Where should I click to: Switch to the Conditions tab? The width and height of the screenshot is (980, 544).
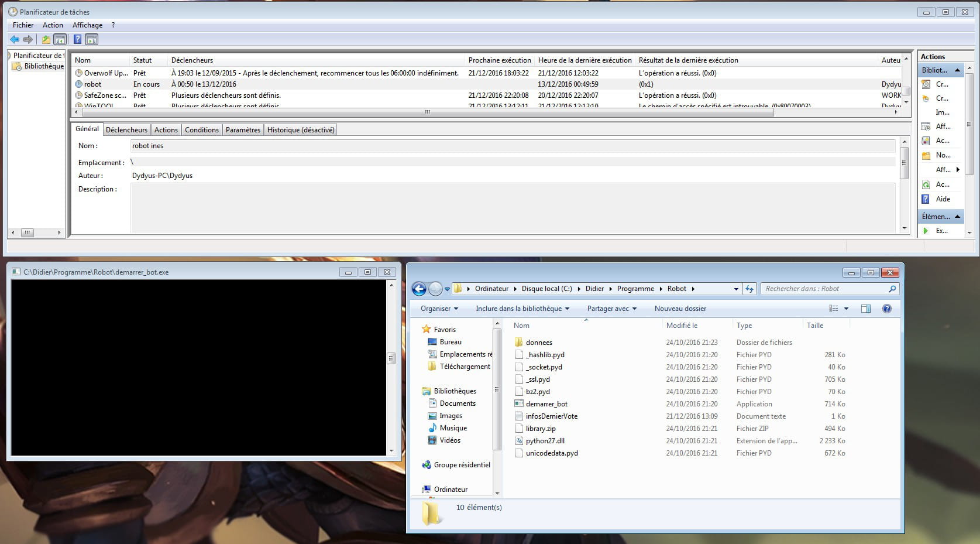point(202,130)
